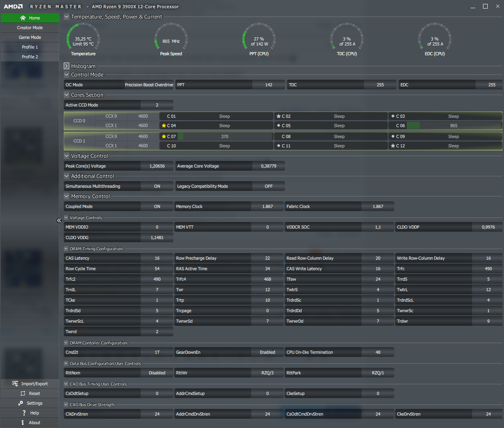Click the dot marker on core C 05
Screen dimensions: 504x428
[278, 126]
